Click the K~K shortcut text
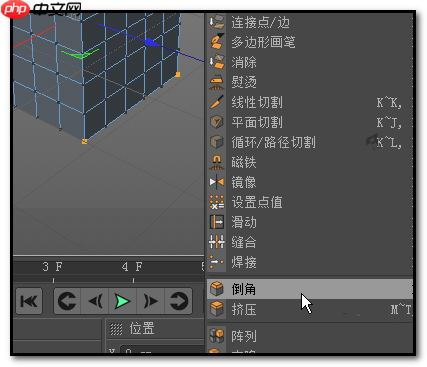 (x=389, y=103)
